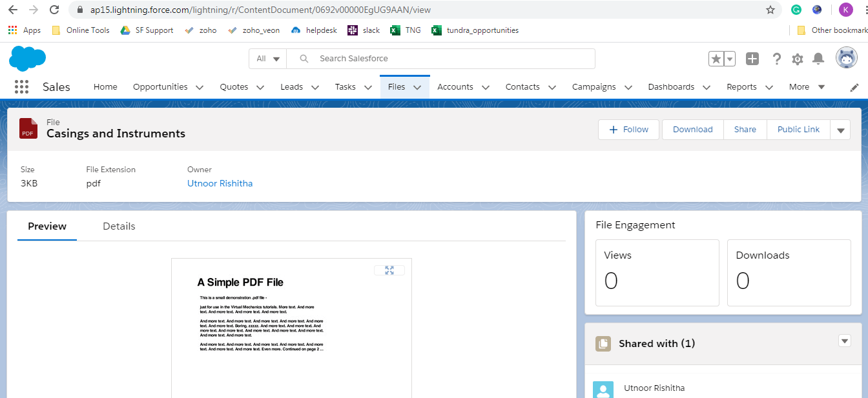Viewport: 868px width, 398px height.
Task: Bookmark this page with the star icon
Action: click(769, 10)
